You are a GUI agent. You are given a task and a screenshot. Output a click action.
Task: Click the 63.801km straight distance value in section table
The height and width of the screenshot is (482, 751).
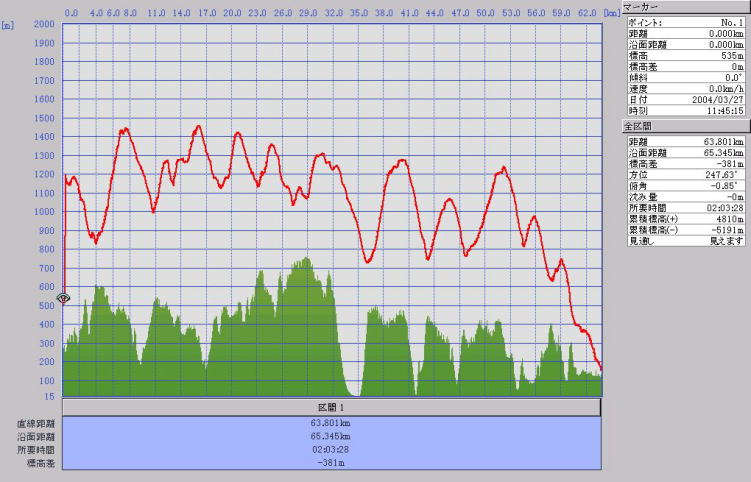331,422
